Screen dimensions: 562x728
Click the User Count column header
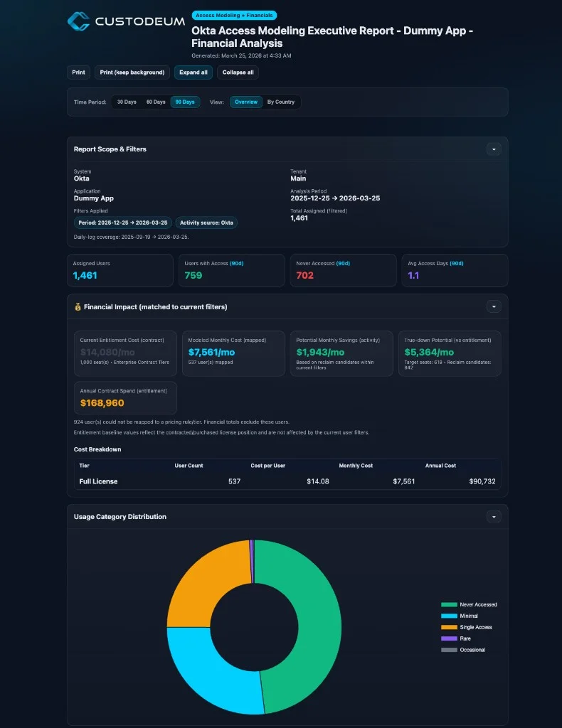(189, 466)
